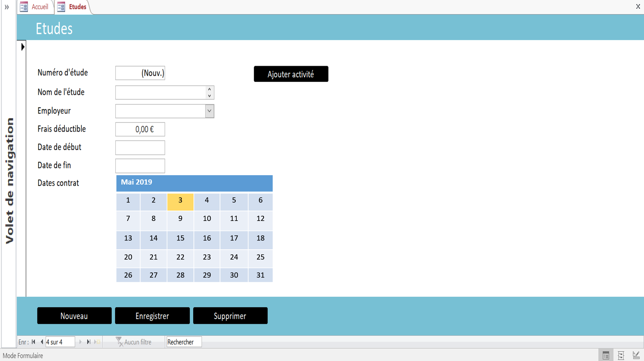Viewport: 644px width, 361px height.
Task: Click the Nom de l'étude field
Action: click(x=165, y=92)
